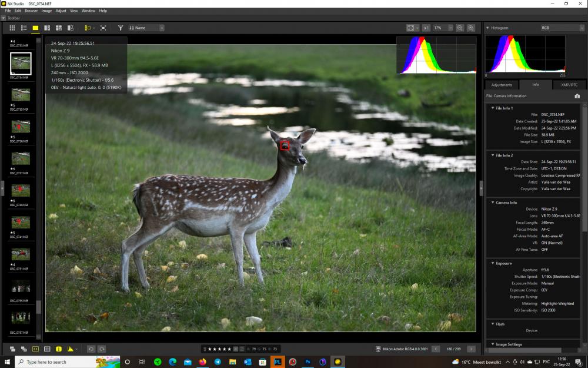Toggle the focus point display
The width and height of the screenshot is (588, 368).
[x=35, y=349]
